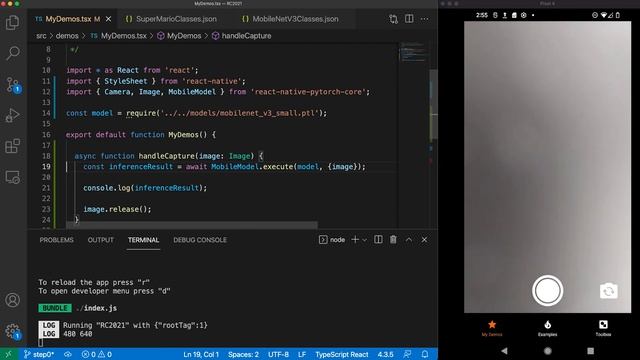Click TypeScript version 4.3.5

[385, 354]
